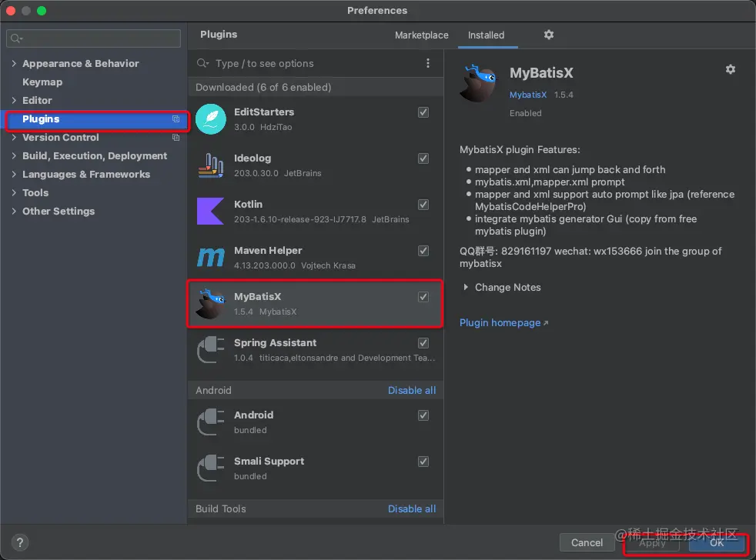
Task: Click the Downloaded (6 of 6 enabled) header
Action: 263,87
